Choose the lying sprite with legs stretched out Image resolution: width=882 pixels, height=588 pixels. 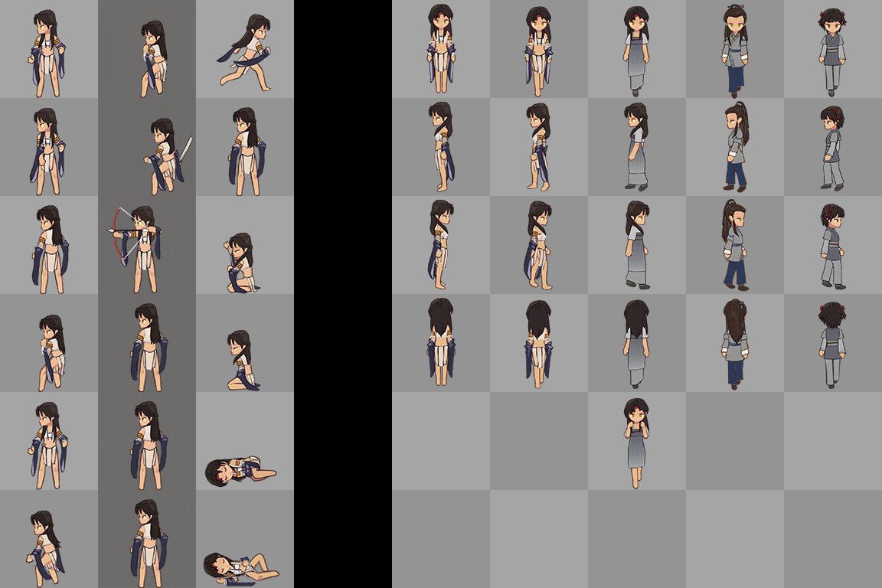point(241,569)
